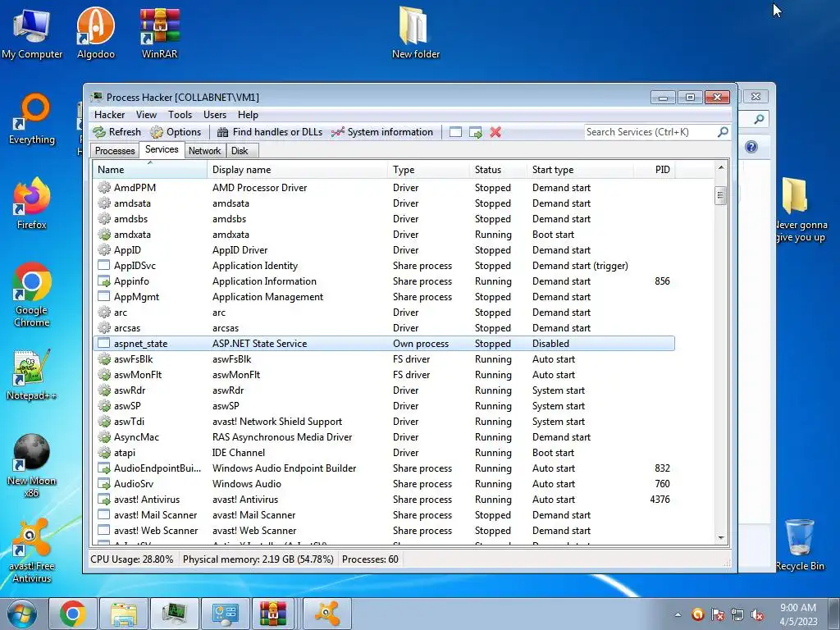Open System information graph button
Screen dimensions: 840x630
382,132
